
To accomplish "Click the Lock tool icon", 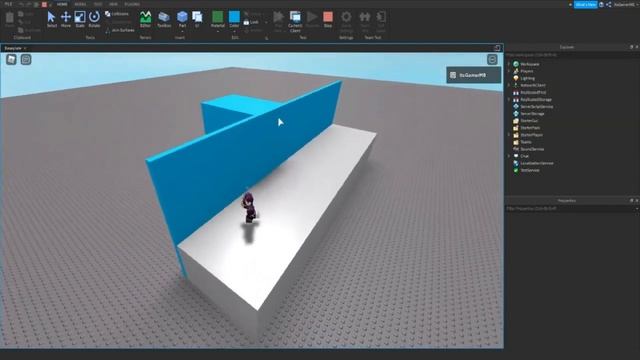I will pos(247,22).
